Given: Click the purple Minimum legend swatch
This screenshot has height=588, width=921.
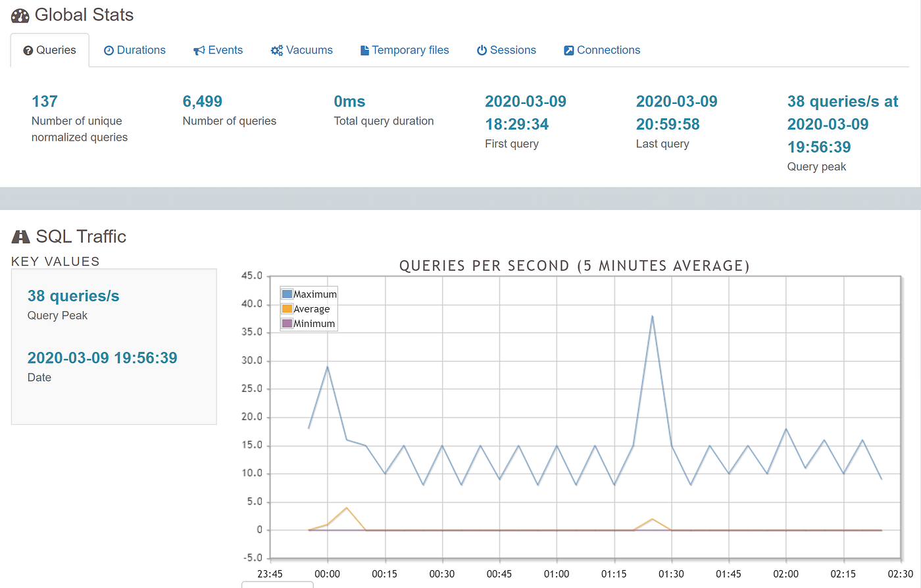Looking at the screenshot, I should coord(287,324).
